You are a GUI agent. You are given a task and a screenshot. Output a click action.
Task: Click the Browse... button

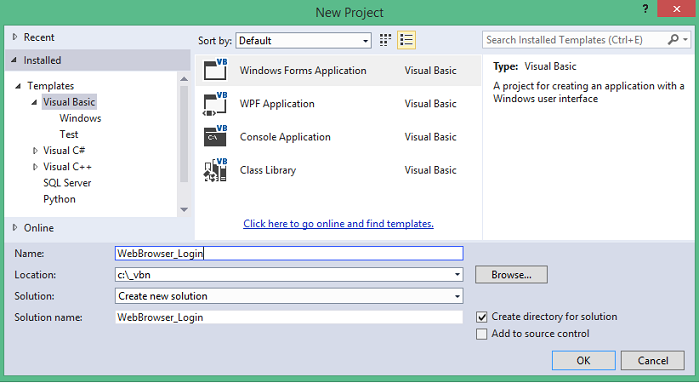[511, 275]
